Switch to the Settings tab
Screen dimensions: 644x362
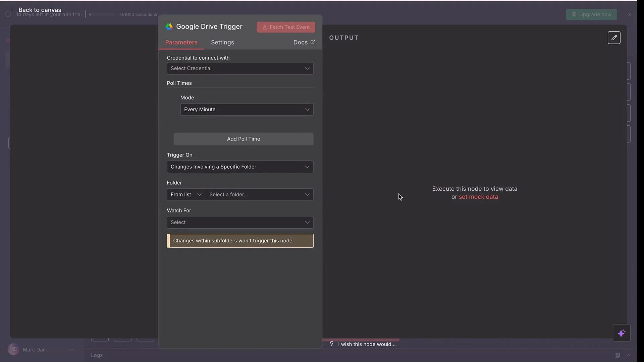[222, 42]
